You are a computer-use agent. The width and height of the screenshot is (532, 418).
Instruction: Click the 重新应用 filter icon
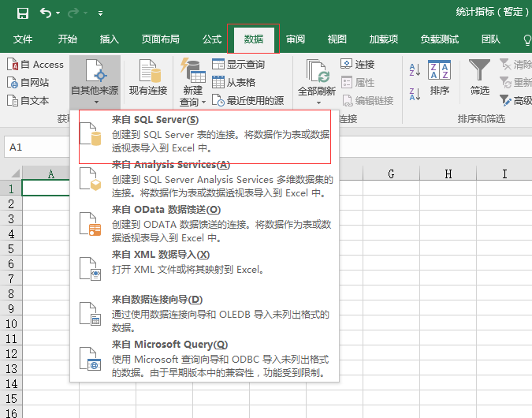[x=505, y=82]
